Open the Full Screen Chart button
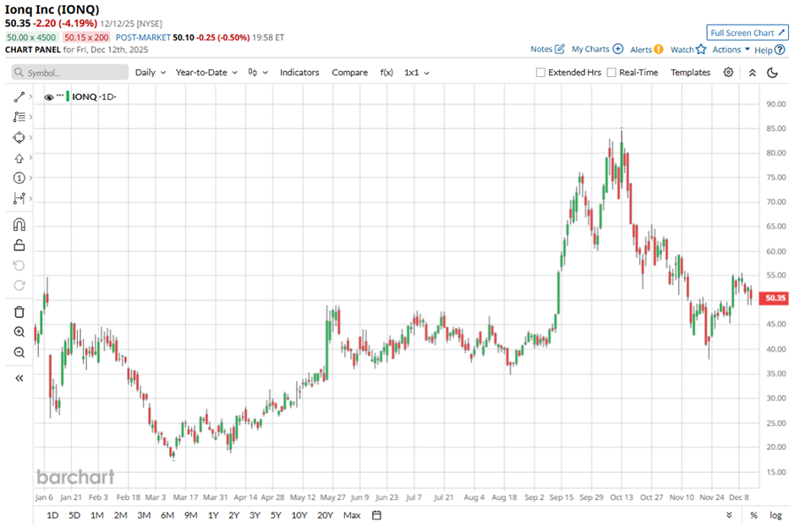 pos(748,32)
